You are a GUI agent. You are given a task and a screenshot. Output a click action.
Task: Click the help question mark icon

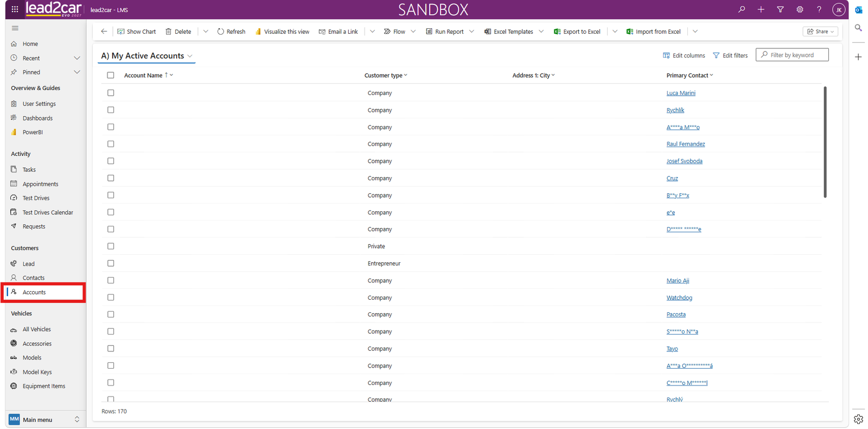819,9
